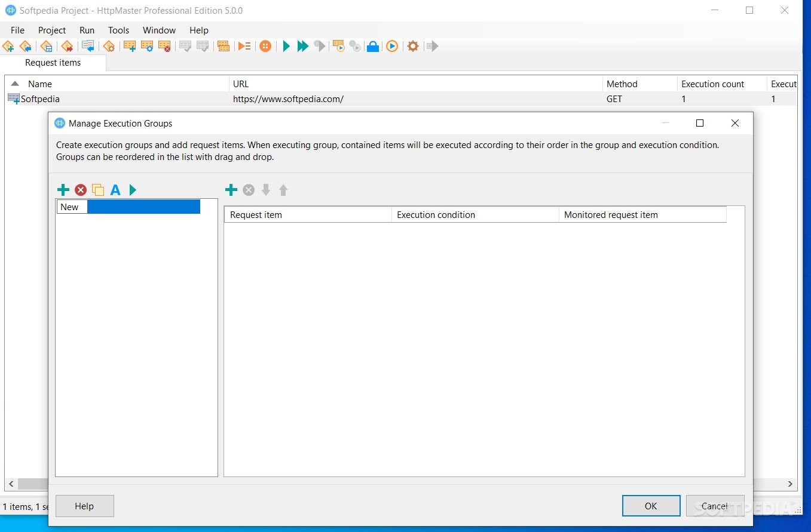Add a request item via toolbar plus icon
This screenshot has width=811, height=532.
[x=130, y=46]
